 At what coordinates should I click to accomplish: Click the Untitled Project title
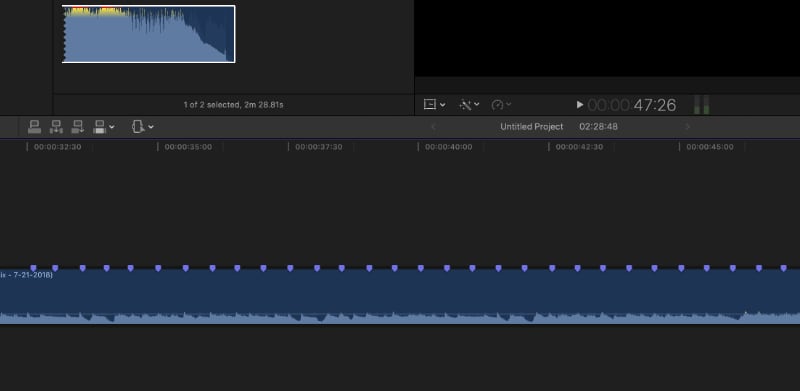[x=532, y=127]
